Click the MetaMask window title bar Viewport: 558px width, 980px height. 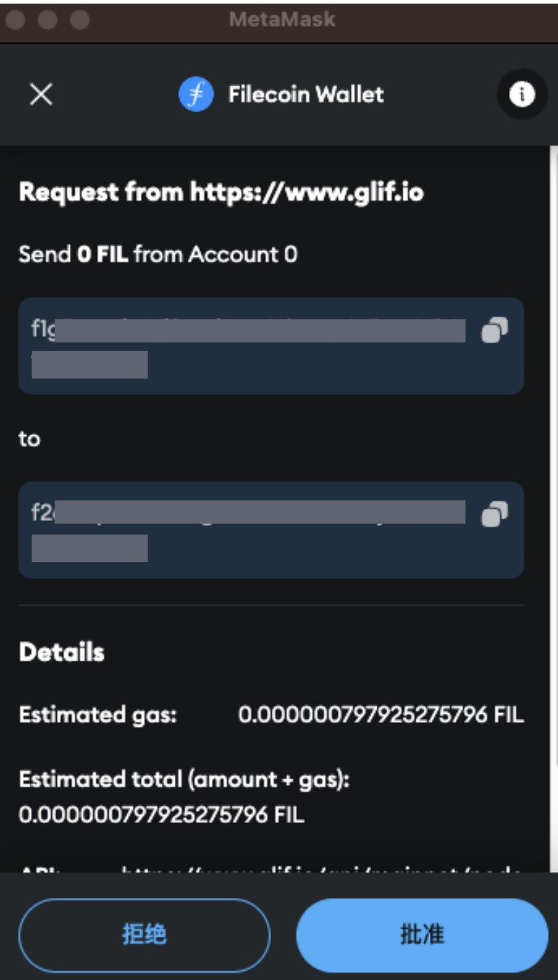(279, 19)
